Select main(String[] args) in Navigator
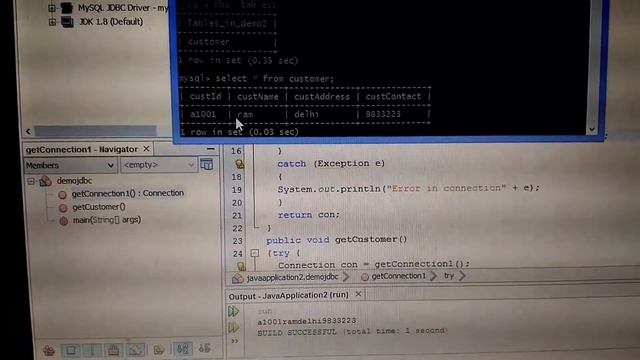The height and width of the screenshot is (360, 640). (107, 220)
